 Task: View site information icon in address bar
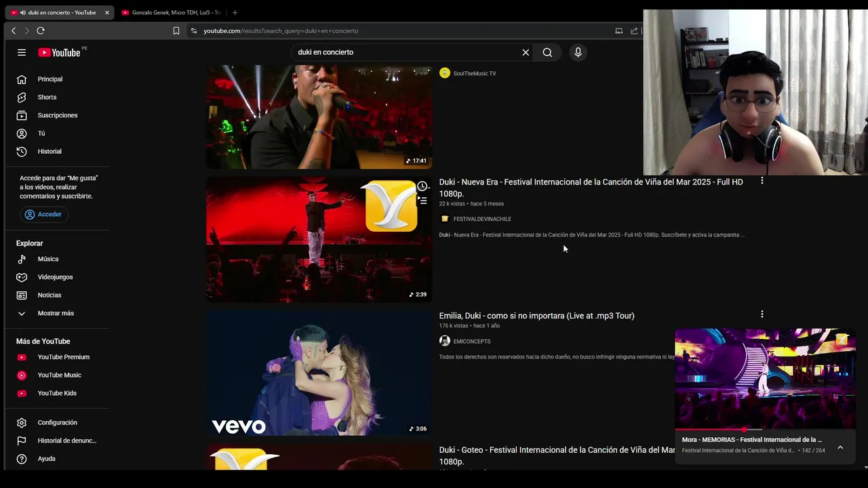point(193,30)
